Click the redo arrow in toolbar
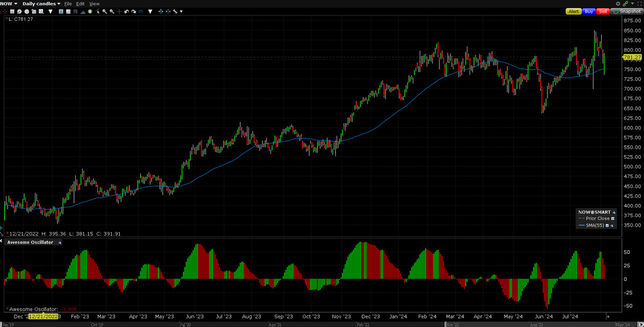This screenshot has width=644, height=327. 132,11
